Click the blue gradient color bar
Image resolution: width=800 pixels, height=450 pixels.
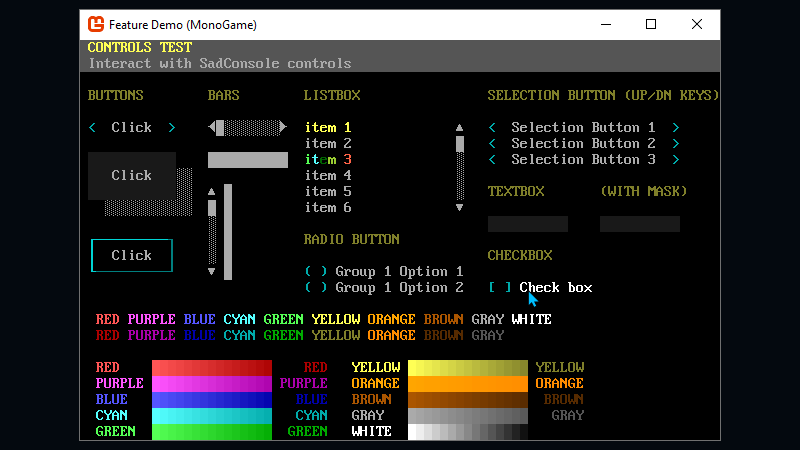[x=212, y=399]
